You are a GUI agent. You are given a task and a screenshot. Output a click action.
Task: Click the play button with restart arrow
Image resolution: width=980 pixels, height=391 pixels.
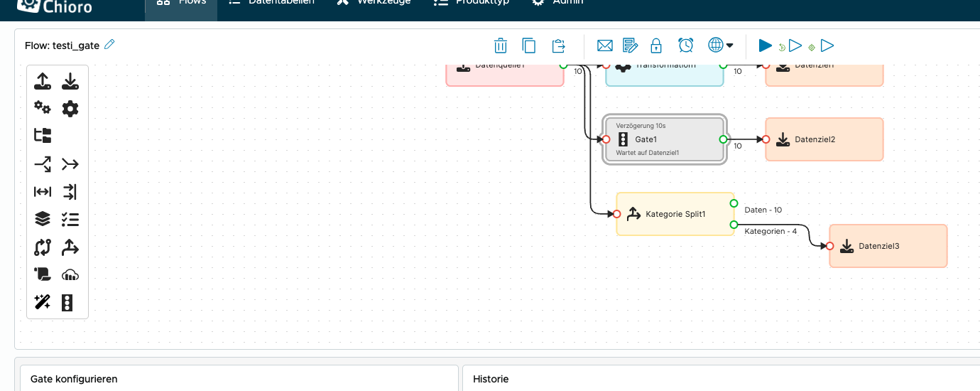point(790,46)
